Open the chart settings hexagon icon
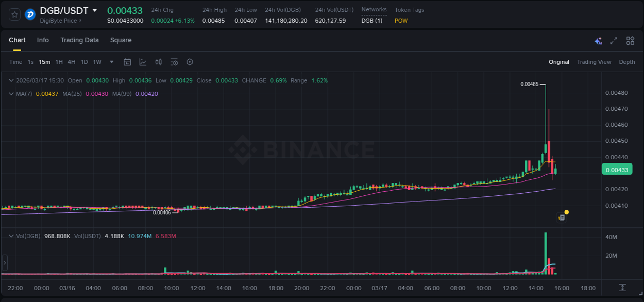 190,62
